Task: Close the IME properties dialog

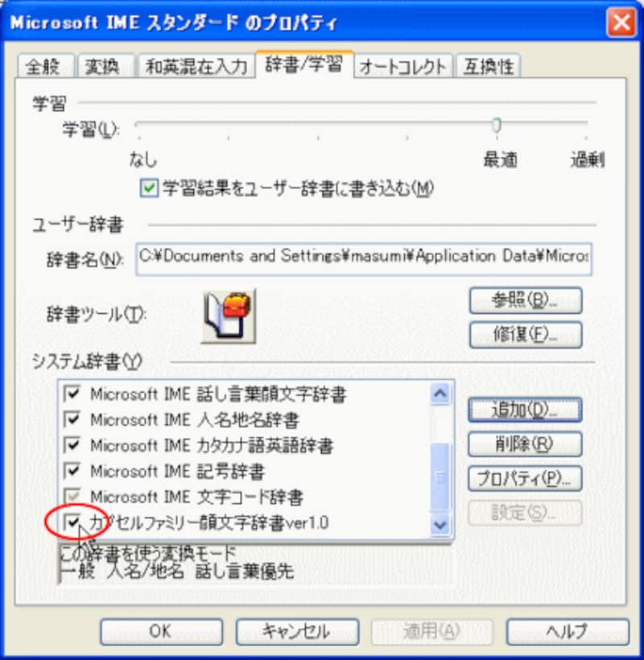Action: coord(621,22)
